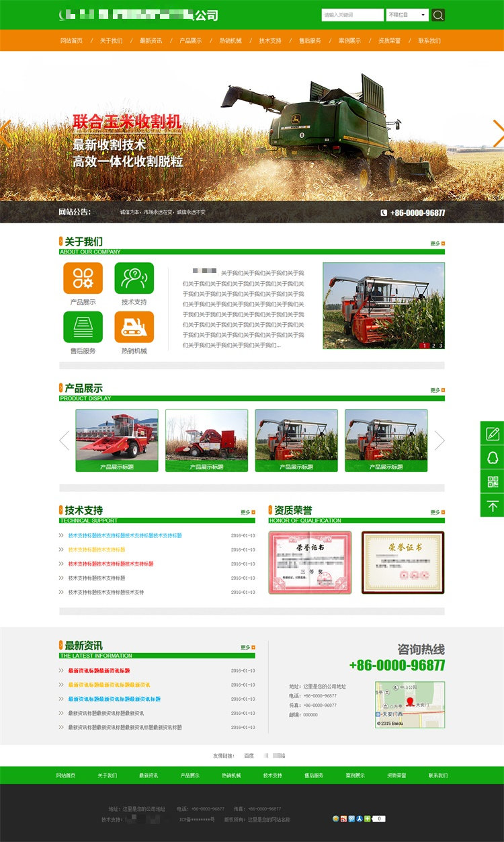Click the search magnifier icon in header
Image resolution: width=504 pixels, height=842 pixels.
[438, 15]
